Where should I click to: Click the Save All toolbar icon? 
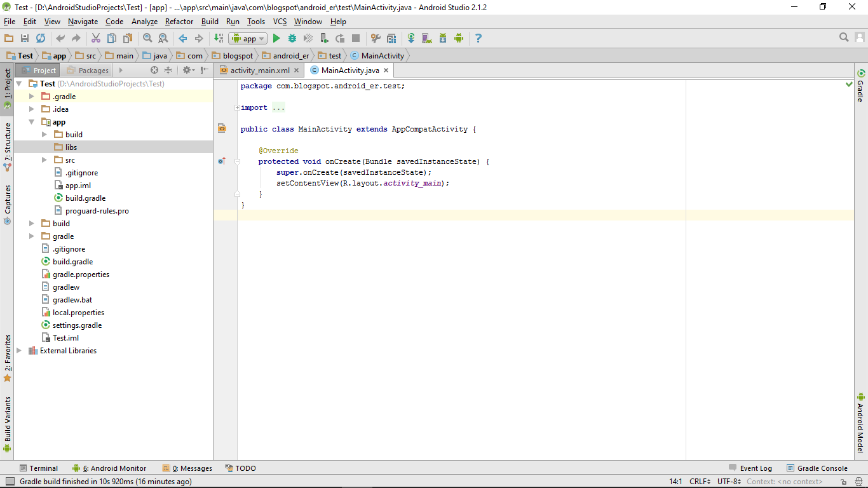coord(25,38)
